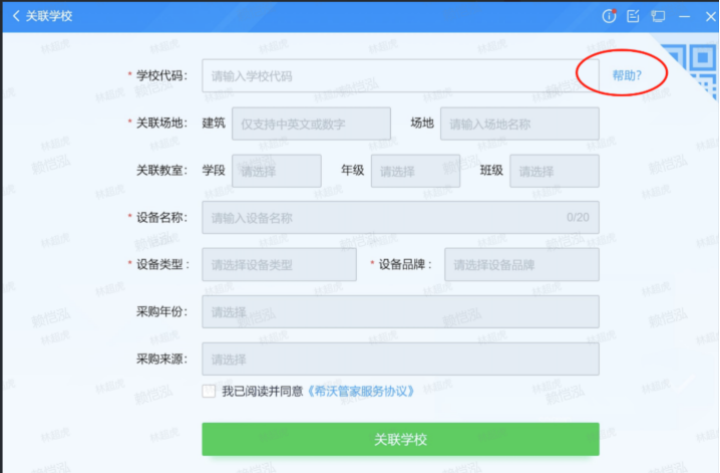Open the 希沃管家服务协议 link

point(361,391)
